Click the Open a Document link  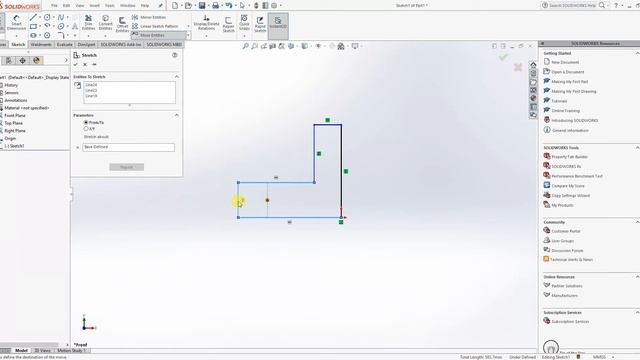click(567, 72)
